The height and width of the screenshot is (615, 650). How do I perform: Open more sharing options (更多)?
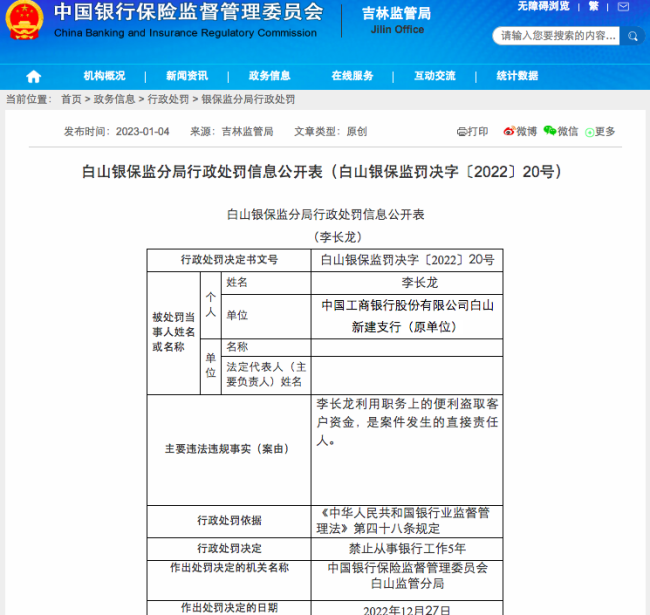click(x=600, y=132)
